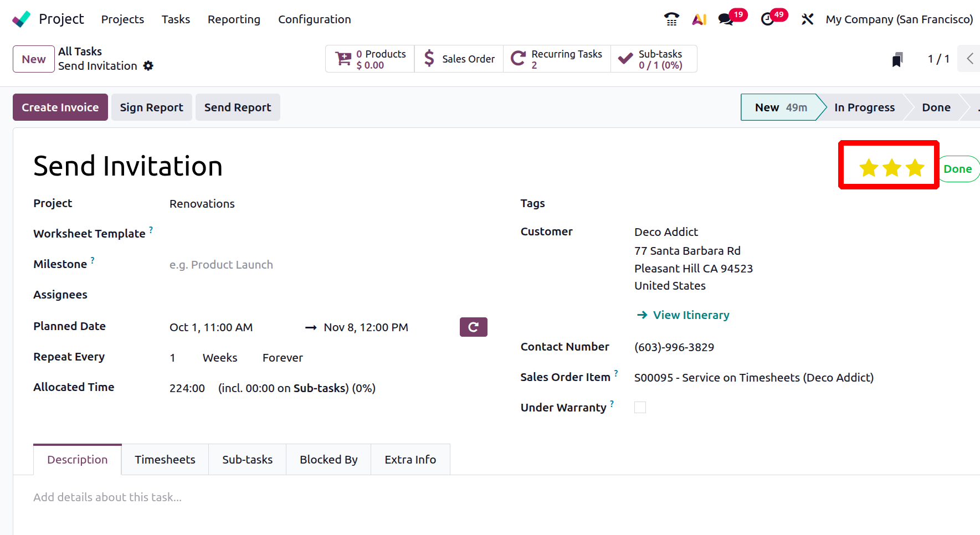Click the debug tools wrench icon
980x535 pixels.
(x=807, y=19)
